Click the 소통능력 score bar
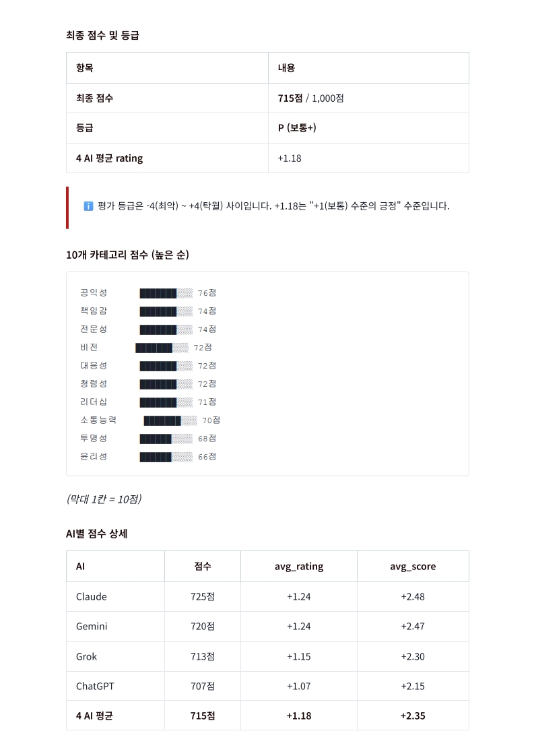The width and height of the screenshot is (534, 756). (x=170, y=420)
